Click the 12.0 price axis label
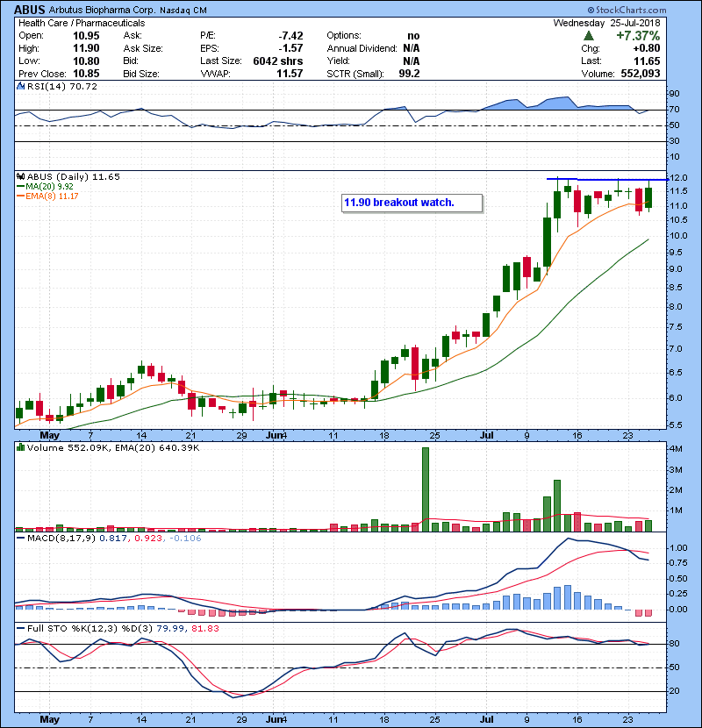Screen dimensions: 702x728 (x=678, y=178)
